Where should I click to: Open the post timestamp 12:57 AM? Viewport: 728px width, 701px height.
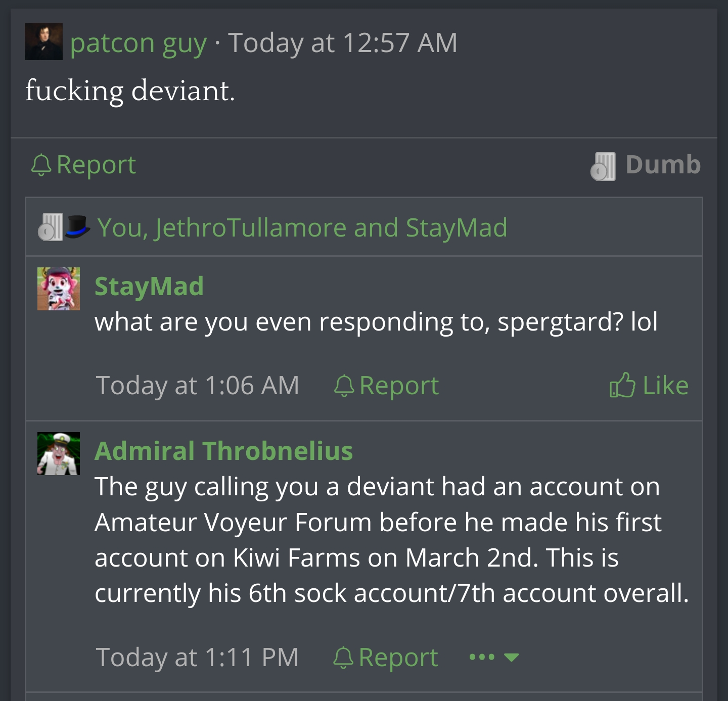click(x=342, y=42)
